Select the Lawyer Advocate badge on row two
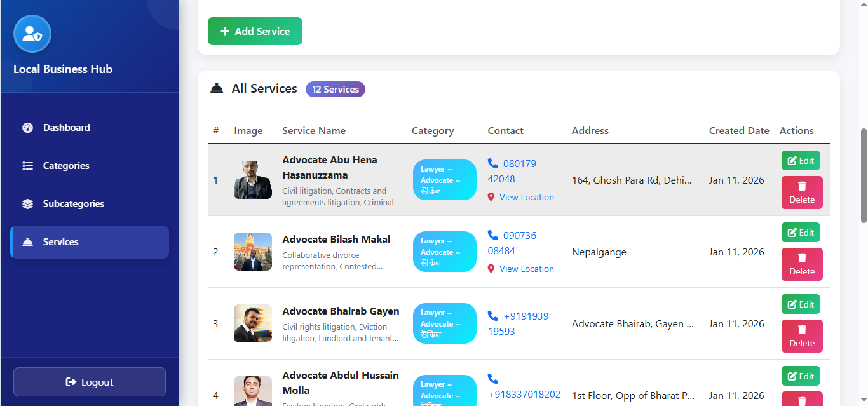Image resolution: width=868 pixels, height=406 pixels. (x=444, y=252)
